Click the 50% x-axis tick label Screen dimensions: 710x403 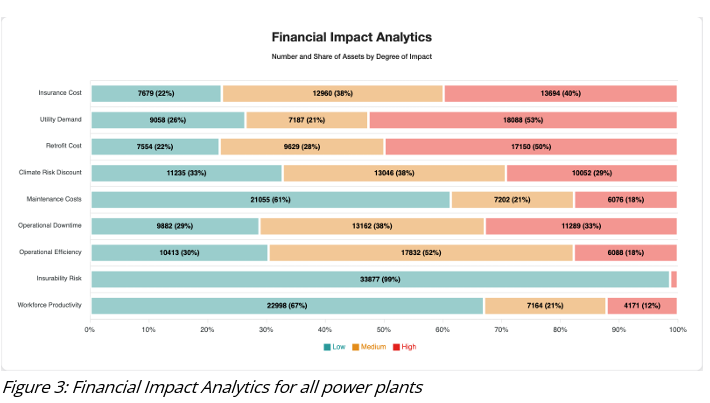click(384, 328)
